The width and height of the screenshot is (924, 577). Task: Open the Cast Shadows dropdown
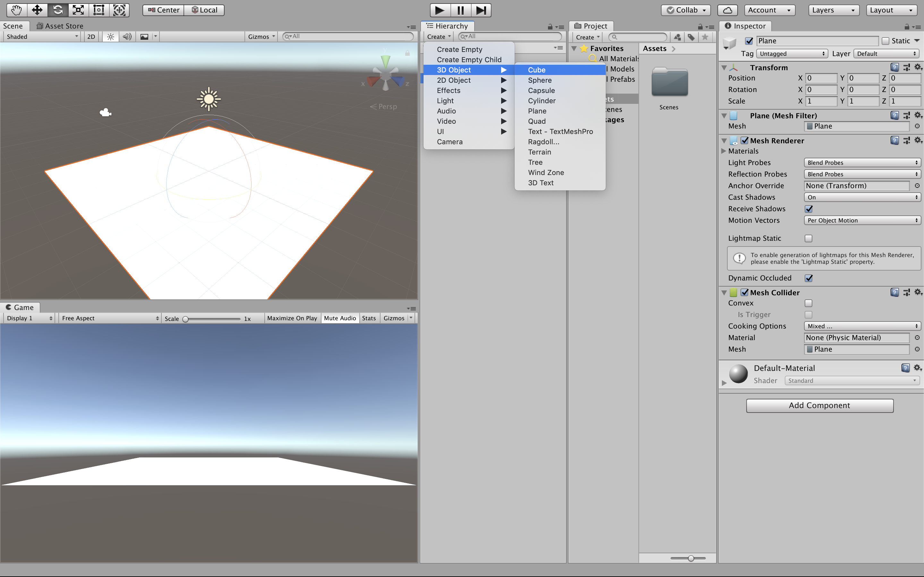click(862, 197)
